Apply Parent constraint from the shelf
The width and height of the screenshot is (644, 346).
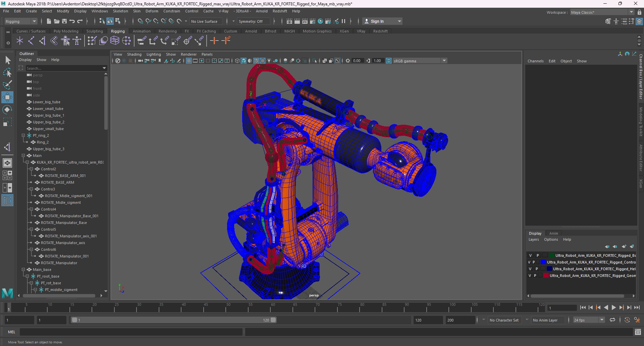pos(142,41)
